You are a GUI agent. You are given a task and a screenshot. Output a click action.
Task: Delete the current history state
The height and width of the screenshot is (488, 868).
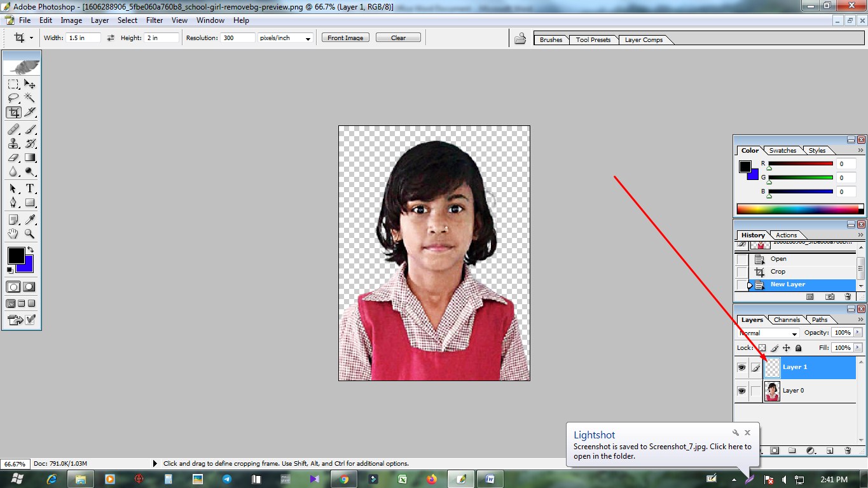point(848,296)
